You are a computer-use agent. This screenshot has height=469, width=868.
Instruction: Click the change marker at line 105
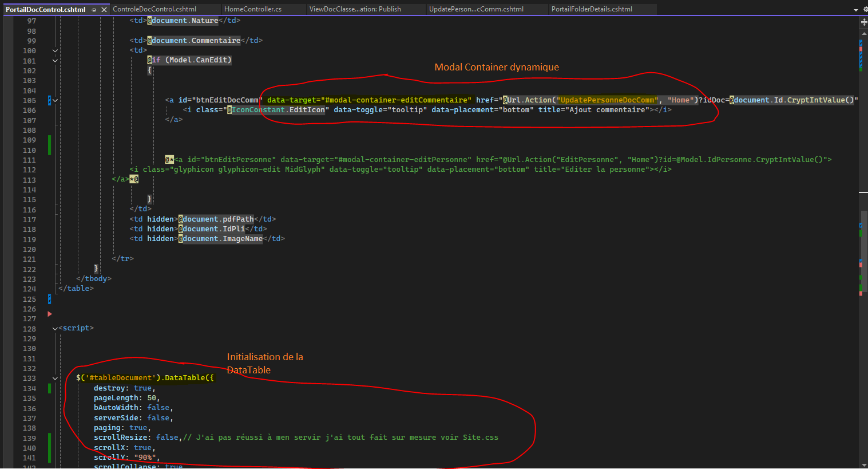pyautogui.click(x=49, y=100)
